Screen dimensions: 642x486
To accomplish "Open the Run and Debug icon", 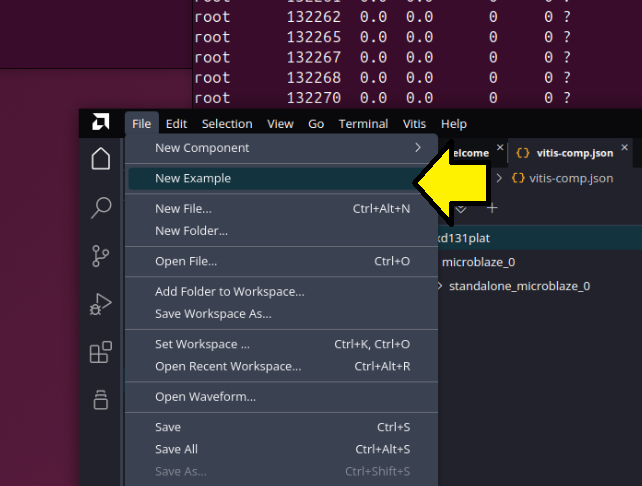I will (100, 304).
